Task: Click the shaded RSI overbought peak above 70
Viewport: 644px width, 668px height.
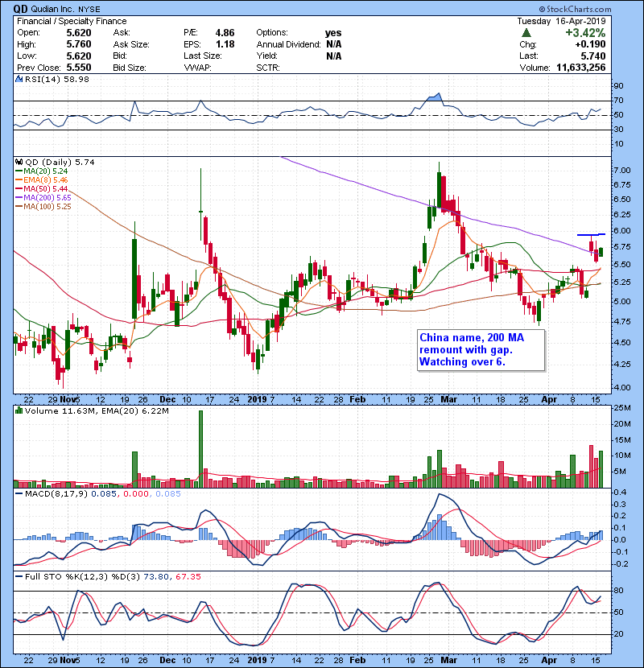Action: click(434, 97)
